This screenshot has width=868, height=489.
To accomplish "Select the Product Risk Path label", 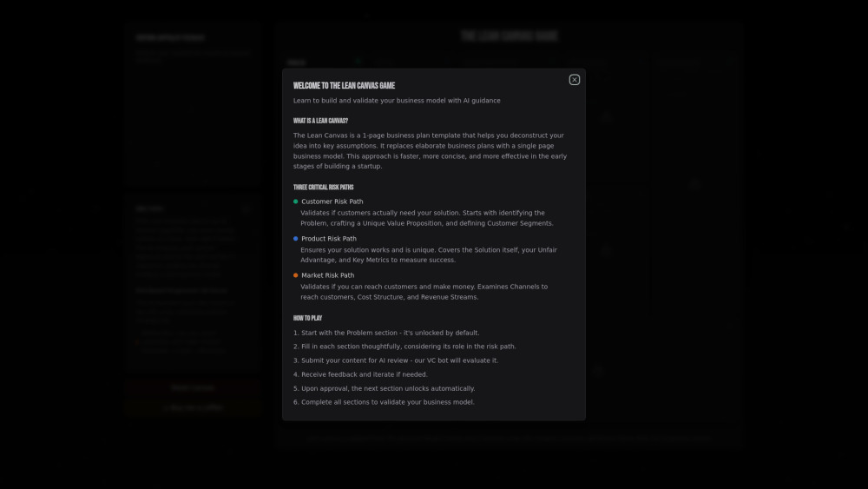I will tap(328, 239).
